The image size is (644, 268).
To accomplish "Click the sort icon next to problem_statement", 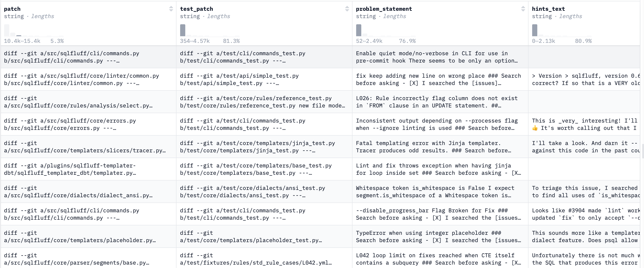I will [524, 9].
